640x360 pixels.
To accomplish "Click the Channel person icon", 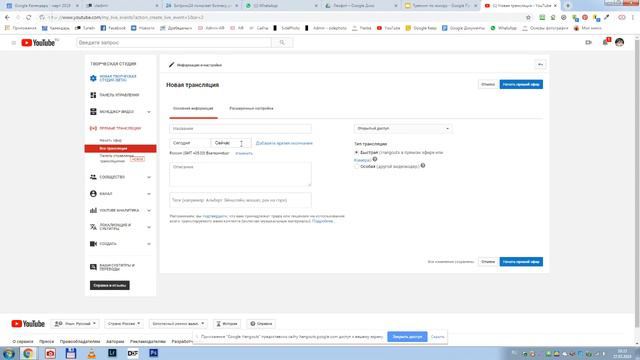I will pos(93,193).
